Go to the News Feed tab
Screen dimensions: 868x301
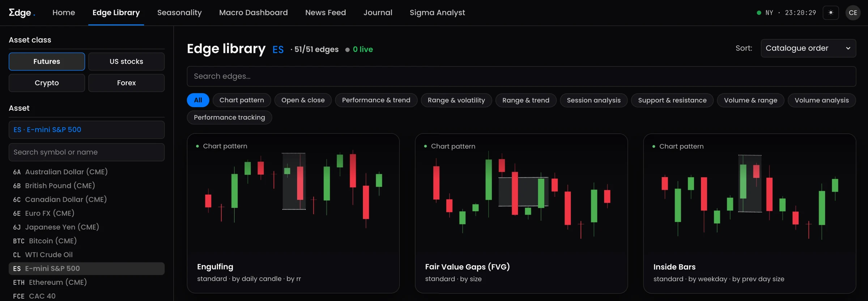pyautogui.click(x=325, y=13)
